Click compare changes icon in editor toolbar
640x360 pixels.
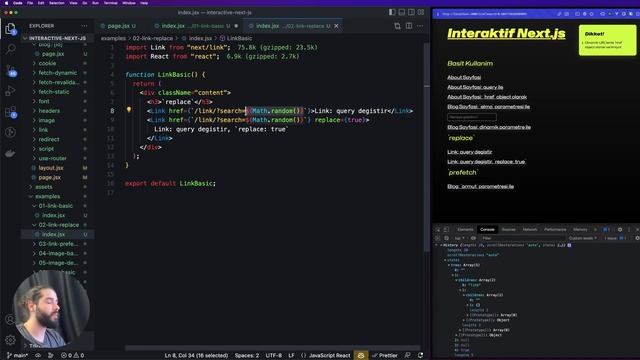coord(398,26)
